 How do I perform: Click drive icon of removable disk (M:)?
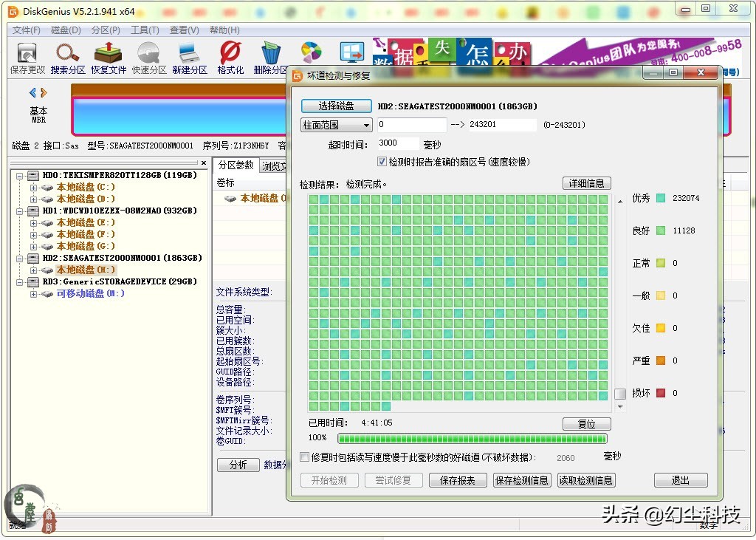coord(47,294)
